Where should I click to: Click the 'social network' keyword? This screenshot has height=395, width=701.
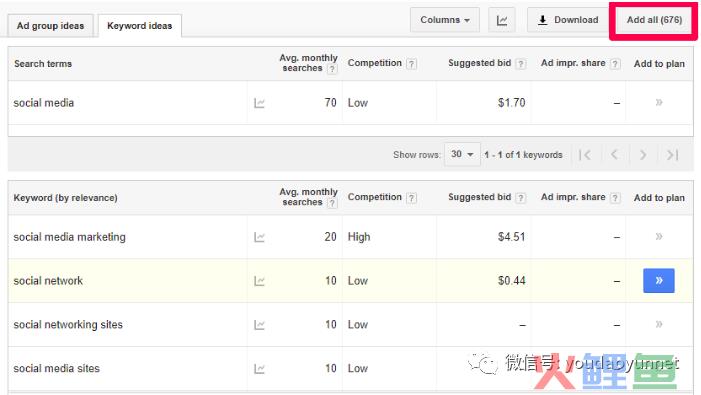coord(48,281)
